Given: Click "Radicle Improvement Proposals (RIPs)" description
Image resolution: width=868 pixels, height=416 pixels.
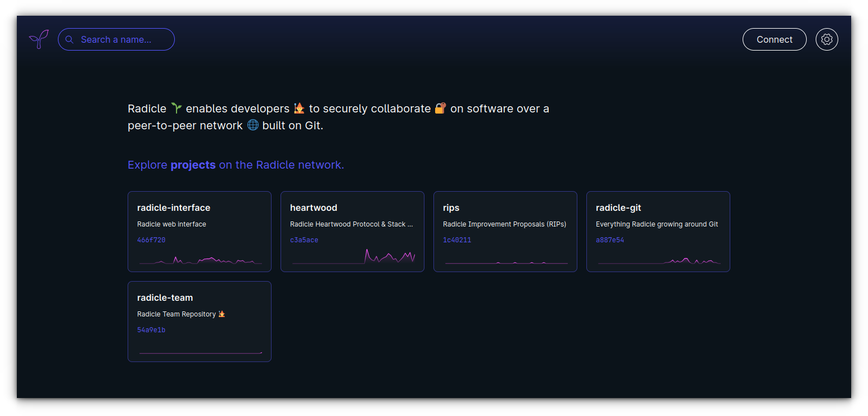Looking at the screenshot, I should point(504,224).
